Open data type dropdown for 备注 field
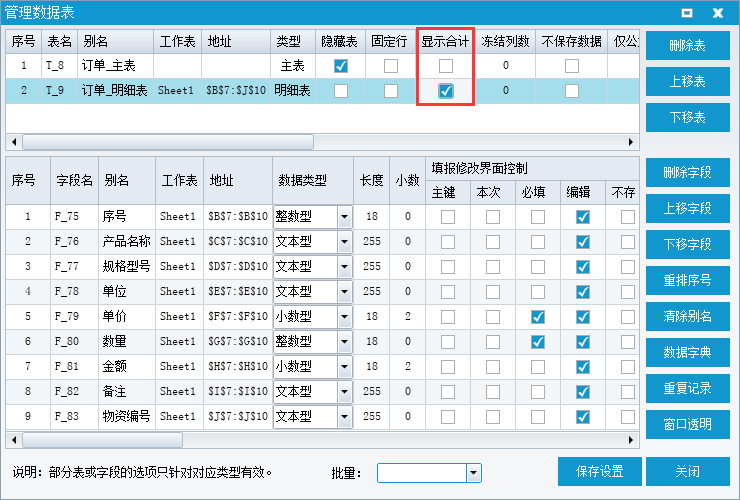 [x=345, y=392]
